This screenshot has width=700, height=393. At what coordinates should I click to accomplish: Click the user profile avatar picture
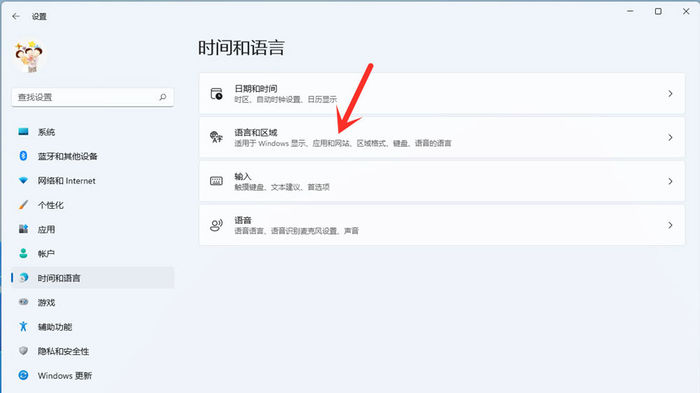[29, 57]
